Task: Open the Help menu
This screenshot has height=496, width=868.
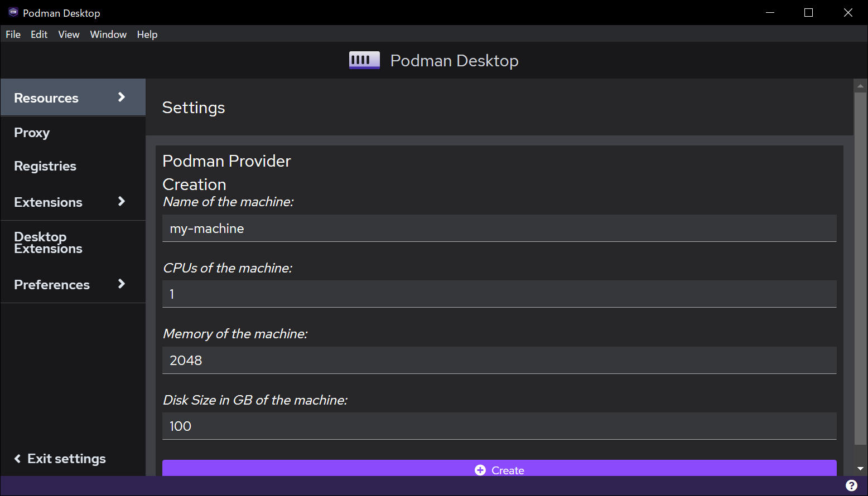Action: 147,35
